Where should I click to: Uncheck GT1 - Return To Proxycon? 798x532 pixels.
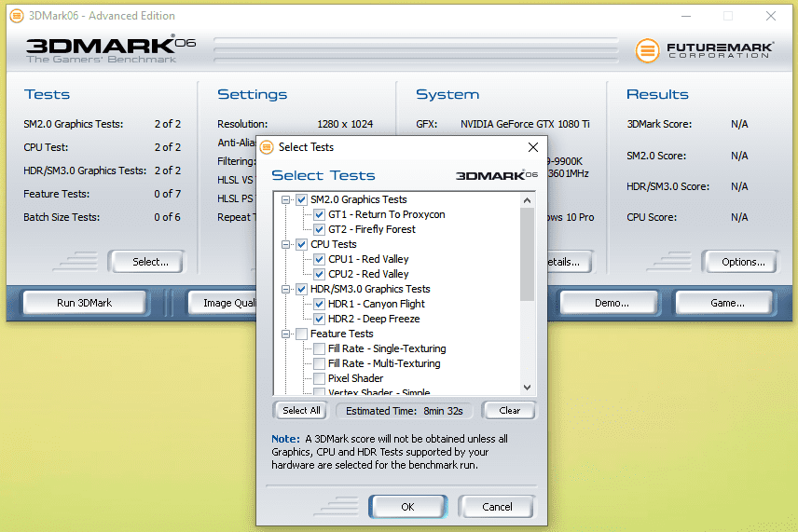pos(319,214)
